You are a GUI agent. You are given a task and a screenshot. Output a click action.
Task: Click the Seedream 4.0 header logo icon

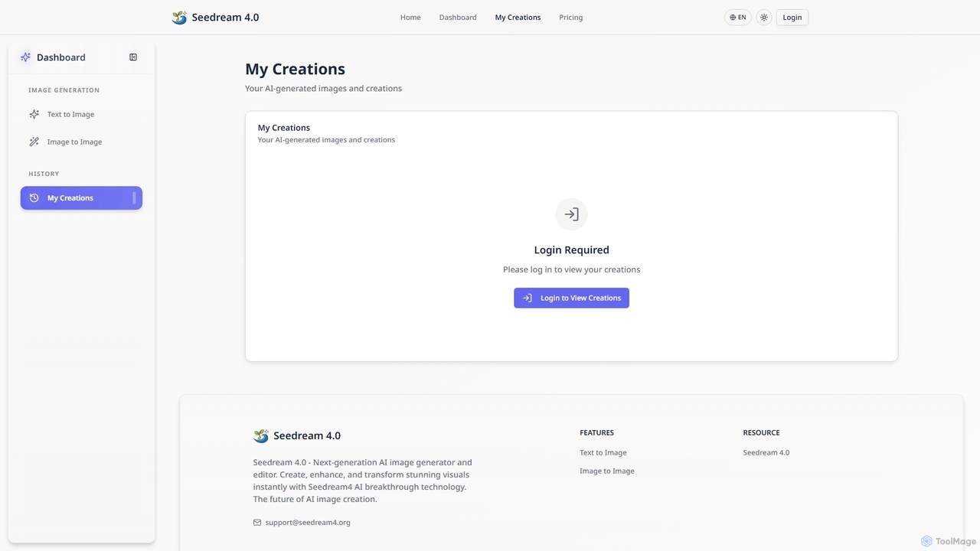[x=179, y=17]
